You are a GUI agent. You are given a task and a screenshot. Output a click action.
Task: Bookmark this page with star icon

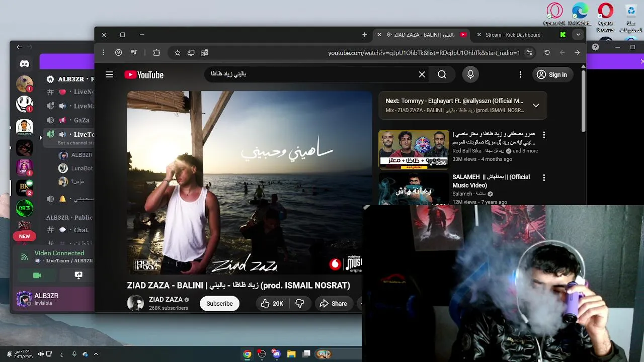tap(177, 53)
